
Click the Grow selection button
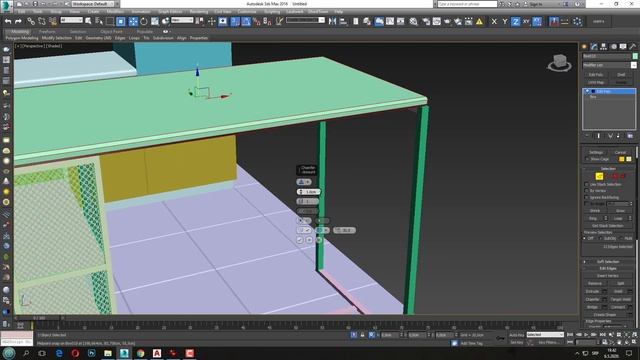[x=621, y=211]
